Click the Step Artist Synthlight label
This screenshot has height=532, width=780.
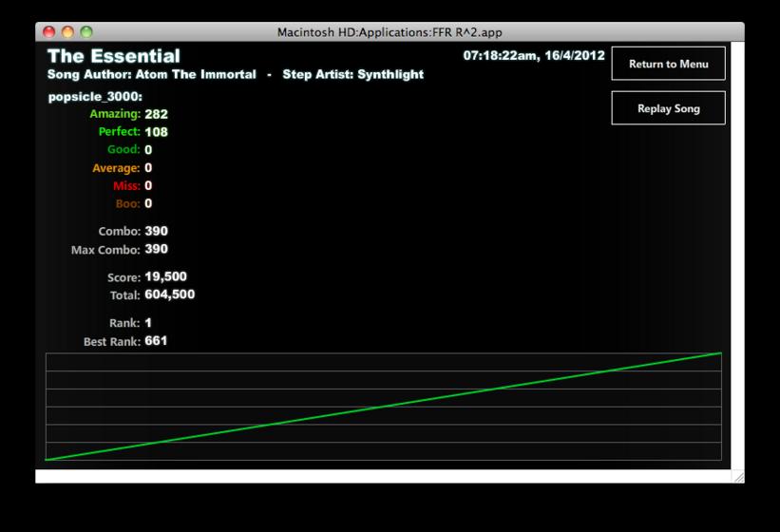[x=353, y=75]
